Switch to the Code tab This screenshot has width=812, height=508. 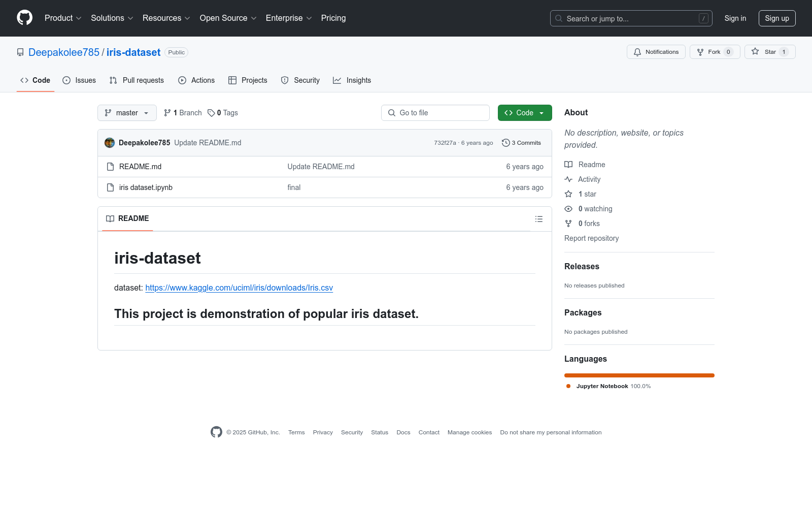(x=35, y=80)
